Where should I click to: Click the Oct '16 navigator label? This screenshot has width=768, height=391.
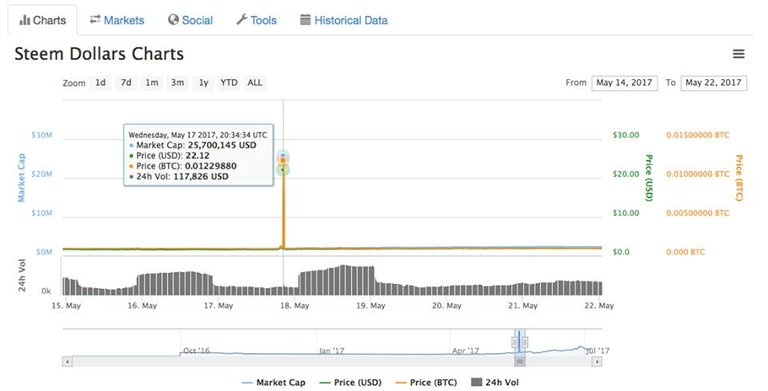196,351
